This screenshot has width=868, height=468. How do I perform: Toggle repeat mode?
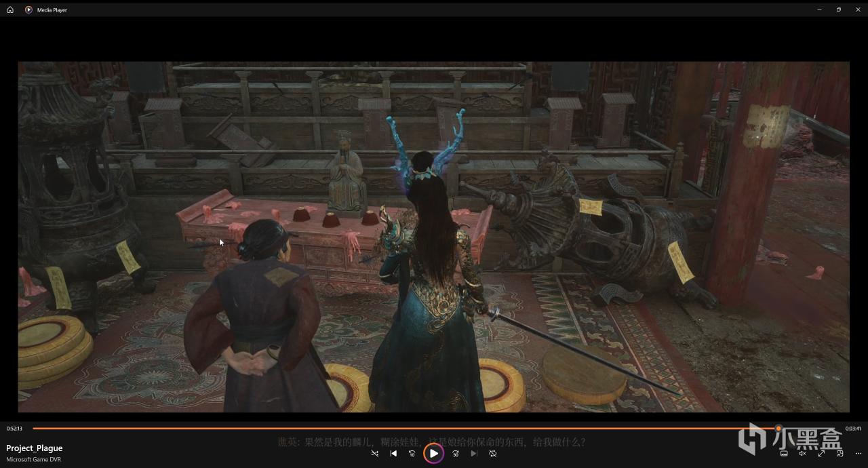coord(493,453)
